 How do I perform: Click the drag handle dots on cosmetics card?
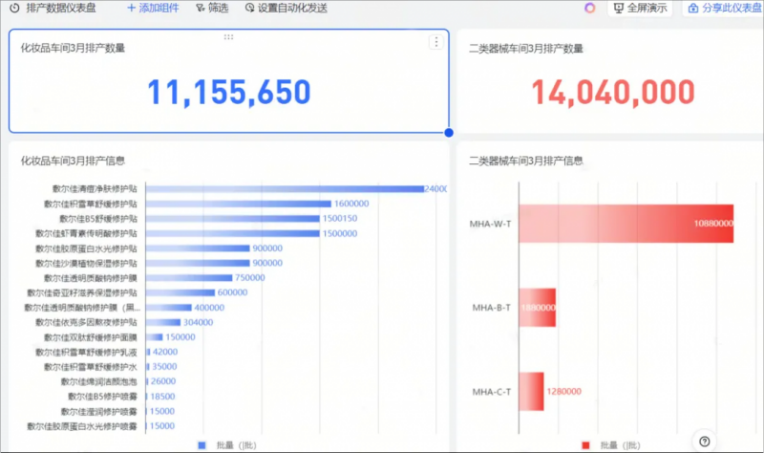point(228,36)
